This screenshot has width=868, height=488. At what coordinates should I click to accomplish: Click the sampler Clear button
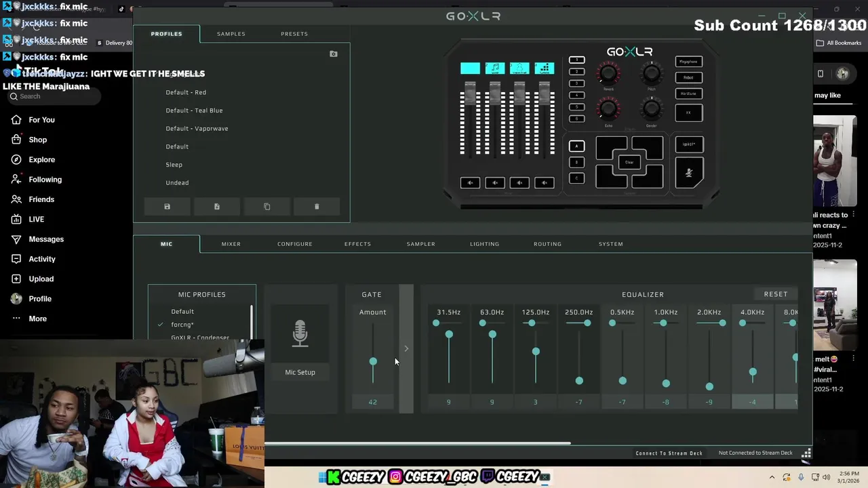pos(629,163)
